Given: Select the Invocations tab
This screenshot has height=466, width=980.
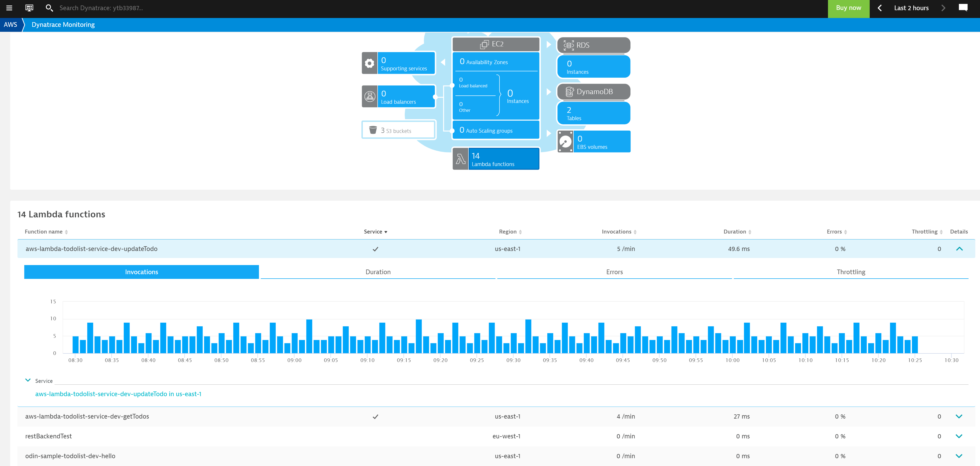Looking at the screenshot, I should click(x=141, y=272).
